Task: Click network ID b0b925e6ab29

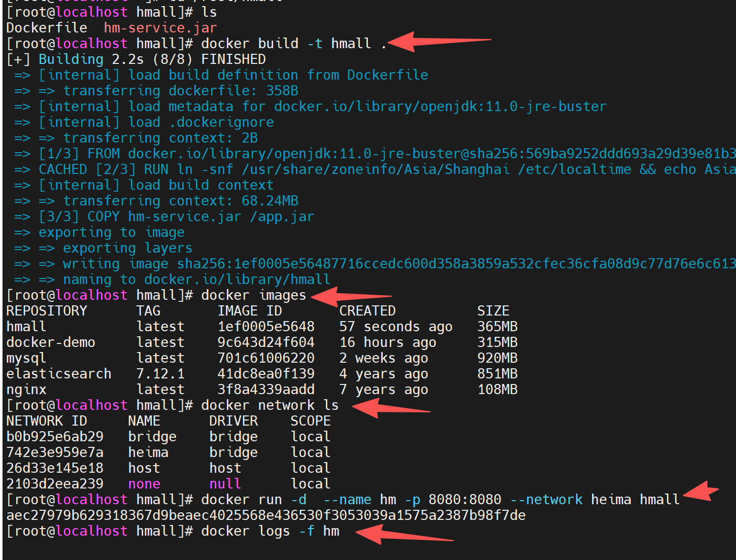Action: pyautogui.click(x=55, y=437)
